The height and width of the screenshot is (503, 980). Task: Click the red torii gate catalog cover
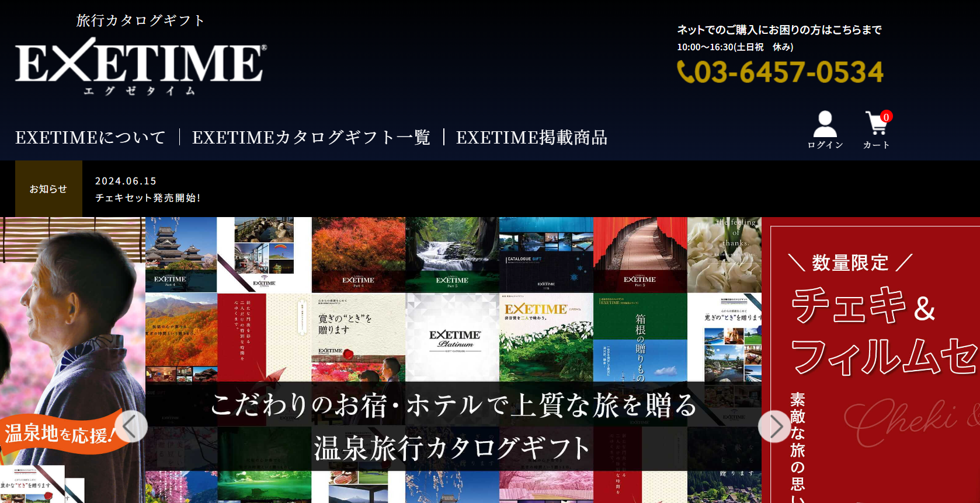640,254
